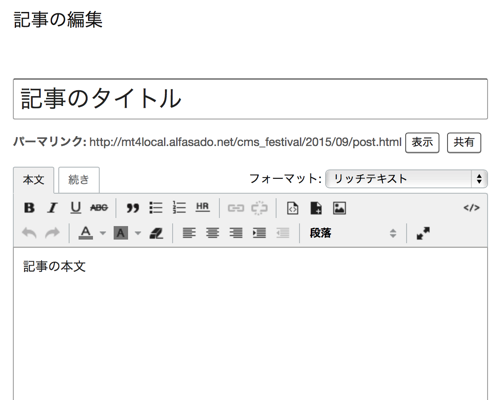Align text right
The image size is (500, 400).
[x=236, y=233]
